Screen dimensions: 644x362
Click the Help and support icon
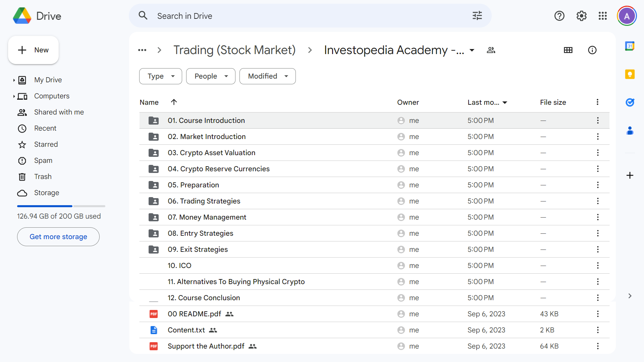[559, 16]
